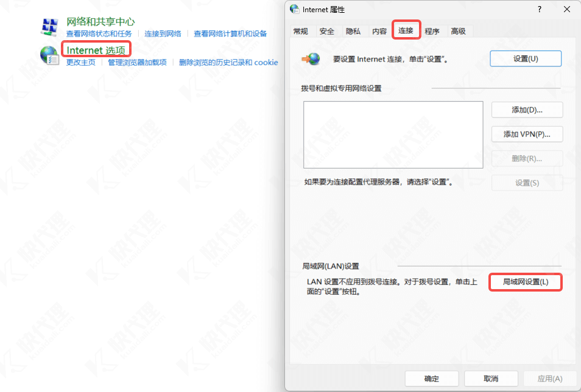Click the Internet 选项 globe icon
581x392 pixels.
[x=48, y=55]
